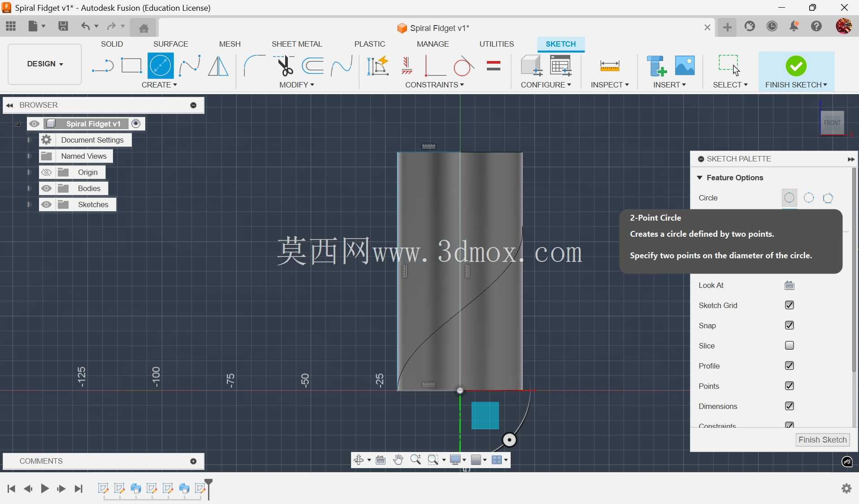Show the hidden Origin folder
This screenshot has height=504, width=859.
click(47, 172)
